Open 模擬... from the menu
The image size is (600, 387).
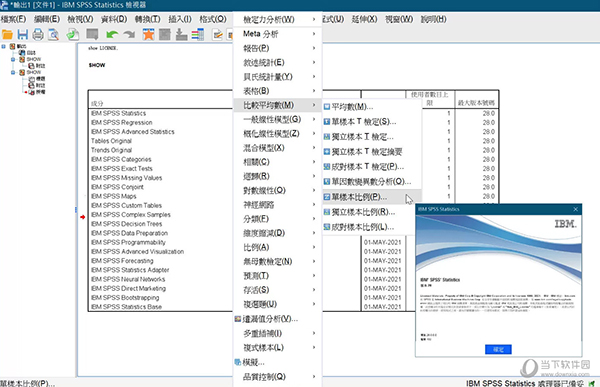[277, 362]
